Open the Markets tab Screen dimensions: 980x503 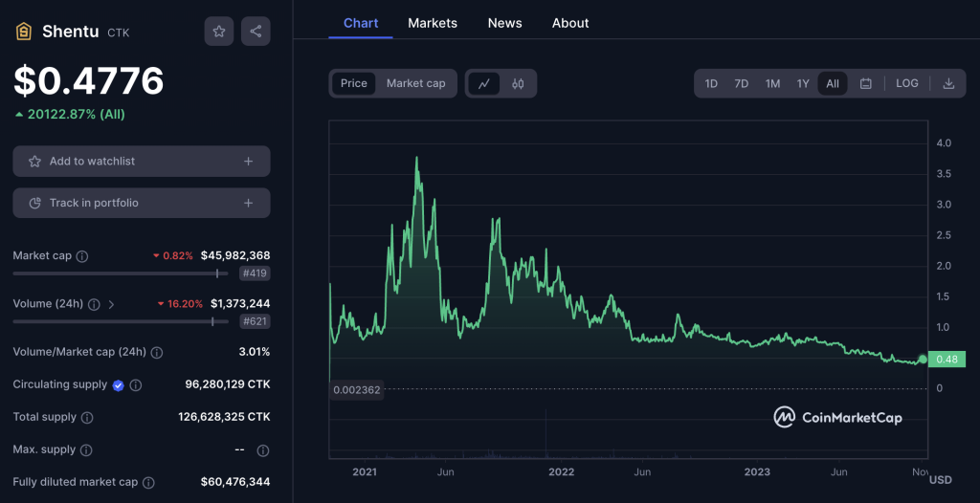[433, 23]
